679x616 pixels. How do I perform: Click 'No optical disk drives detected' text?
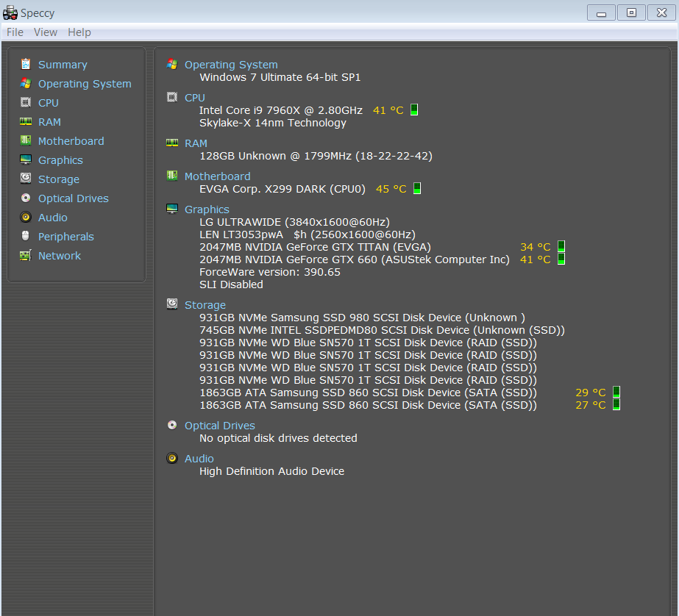(x=278, y=438)
